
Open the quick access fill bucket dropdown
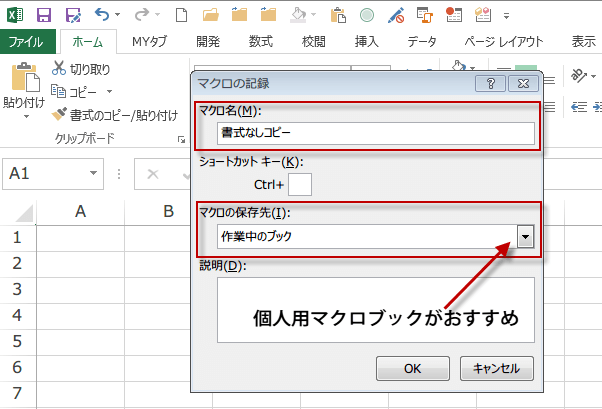pos(313,15)
